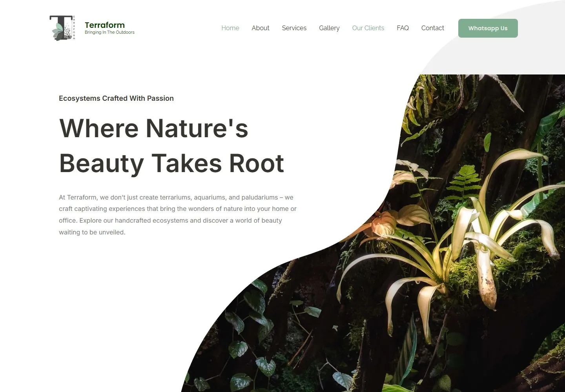565x392 pixels.
Task: Open the Home menu item
Action: coord(230,28)
